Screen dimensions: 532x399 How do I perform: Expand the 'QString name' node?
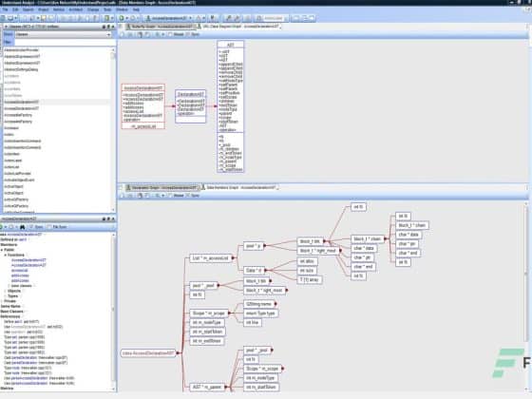[275, 304]
